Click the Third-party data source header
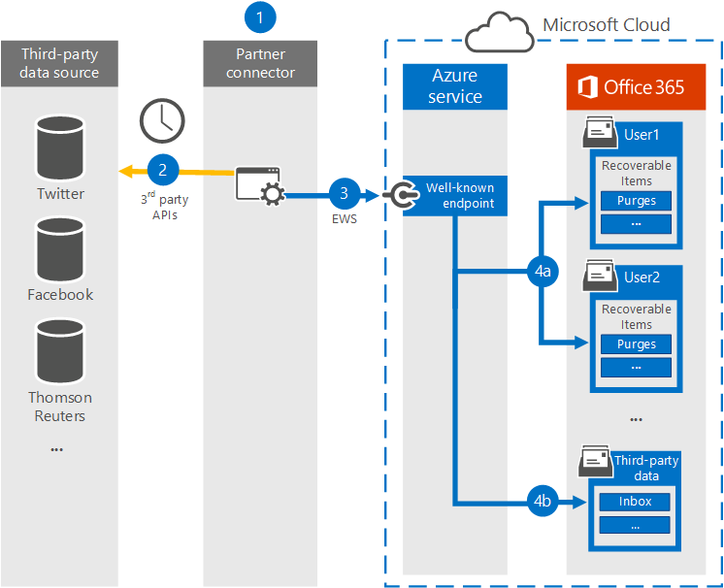Viewport: 724px width, 588px height. pyautogui.click(x=59, y=63)
